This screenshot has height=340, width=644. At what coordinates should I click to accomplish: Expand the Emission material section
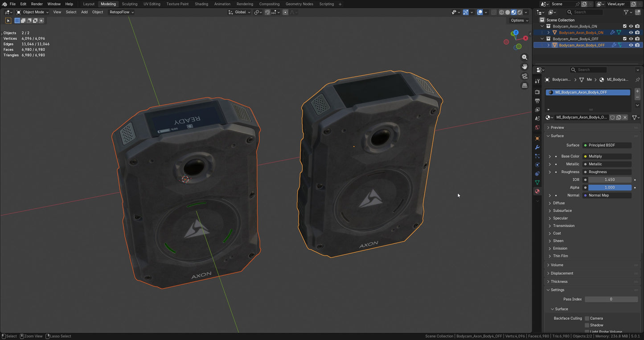click(x=558, y=248)
